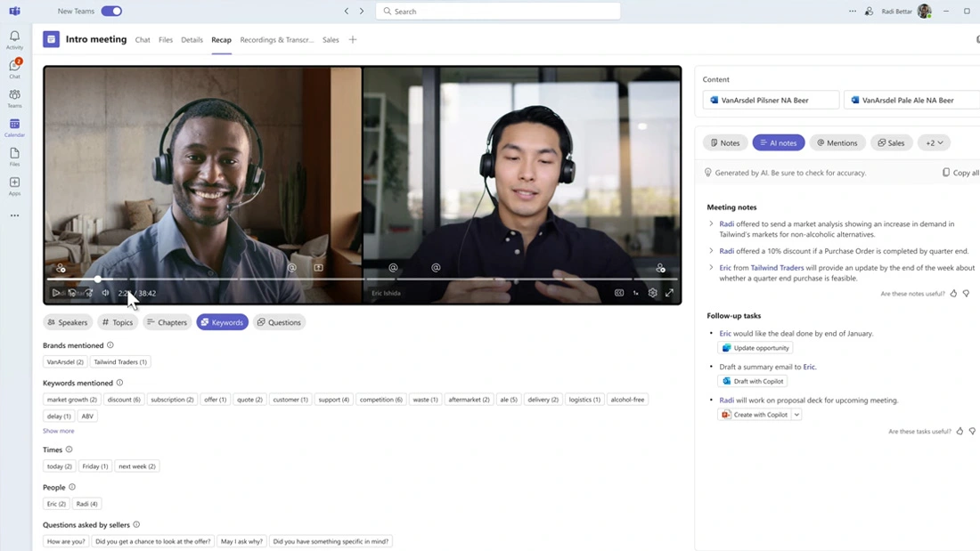Screen dimensions: 980x551
Task: Open the VanArsdel Pale Ale NA Beer document
Action: tap(912, 100)
